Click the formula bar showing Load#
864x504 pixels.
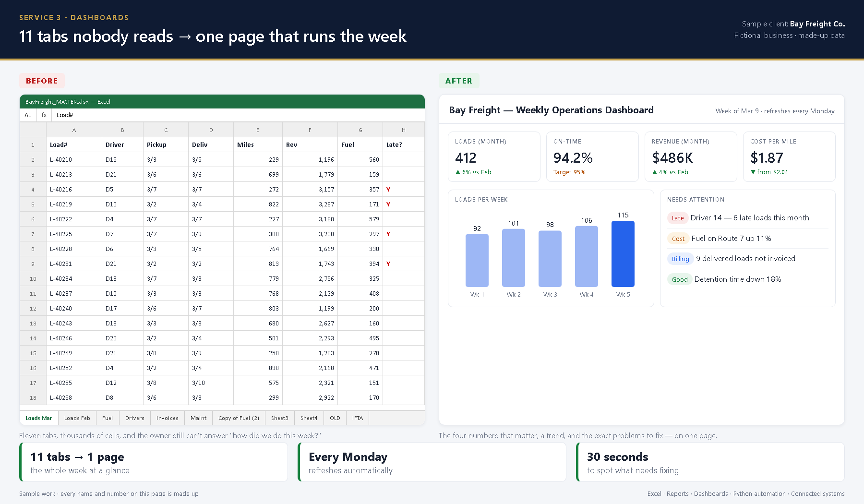(x=238, y=115)
